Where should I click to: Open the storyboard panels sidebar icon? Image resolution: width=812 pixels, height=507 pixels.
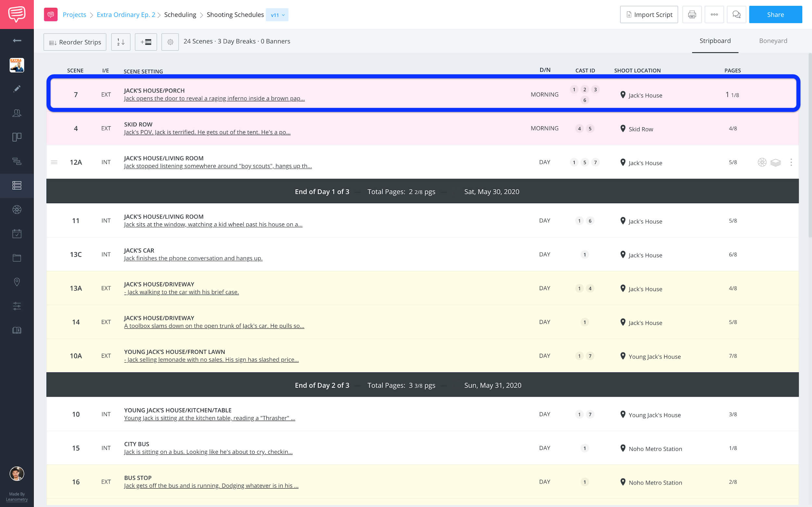[x=17, y=137]
